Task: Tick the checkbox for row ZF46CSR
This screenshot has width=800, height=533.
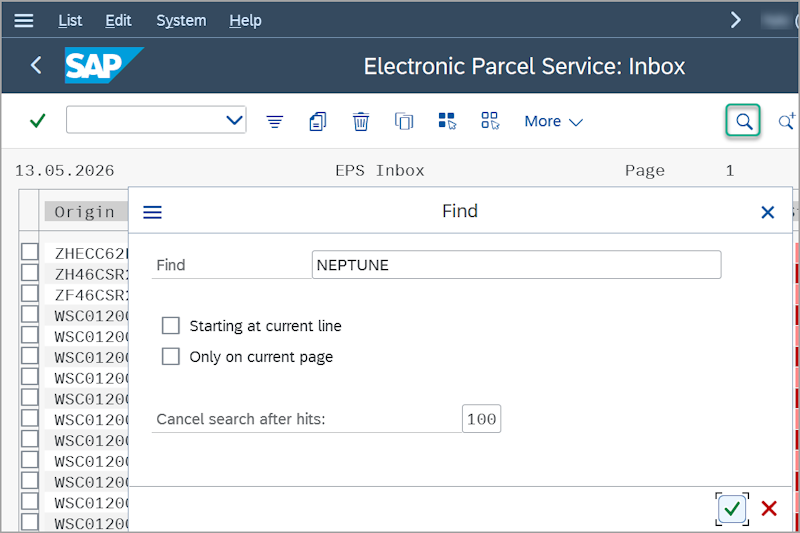Action: 30,293
